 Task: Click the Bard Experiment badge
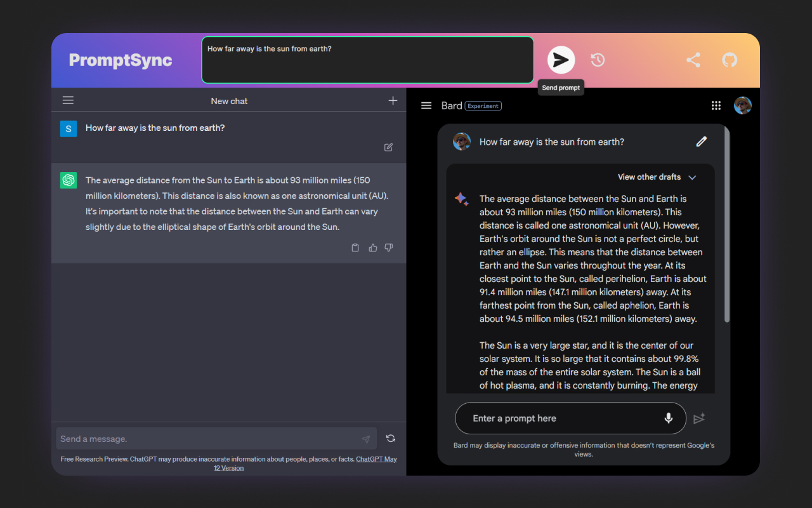coord(483,106)
